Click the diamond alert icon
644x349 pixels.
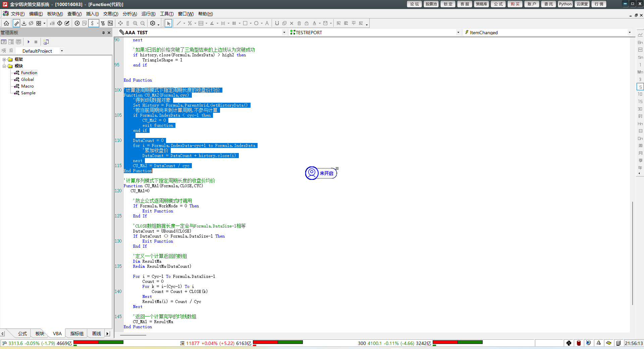point(60,23)
